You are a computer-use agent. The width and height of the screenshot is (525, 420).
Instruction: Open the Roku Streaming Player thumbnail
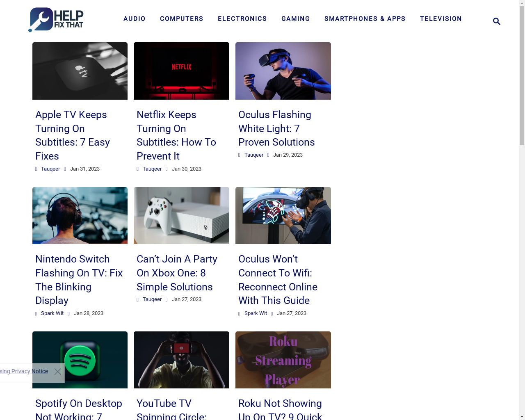283,360
